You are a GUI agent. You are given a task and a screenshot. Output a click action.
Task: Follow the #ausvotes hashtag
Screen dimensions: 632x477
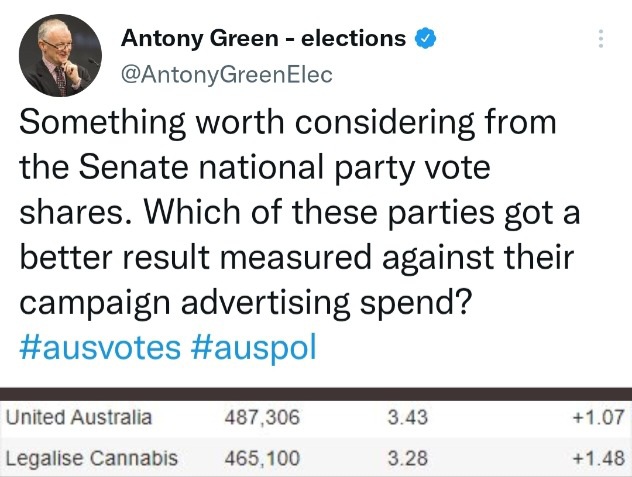click(100, 348)
